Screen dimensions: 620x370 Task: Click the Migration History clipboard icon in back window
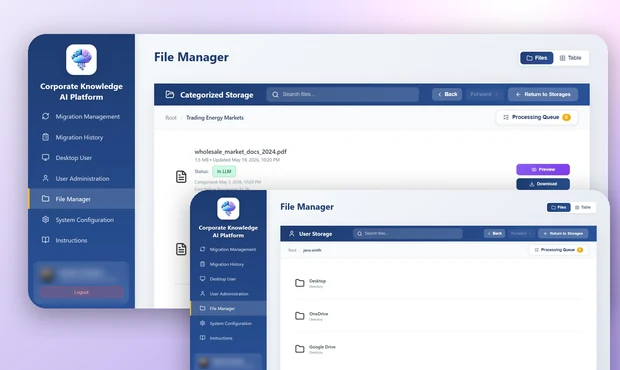45,137
